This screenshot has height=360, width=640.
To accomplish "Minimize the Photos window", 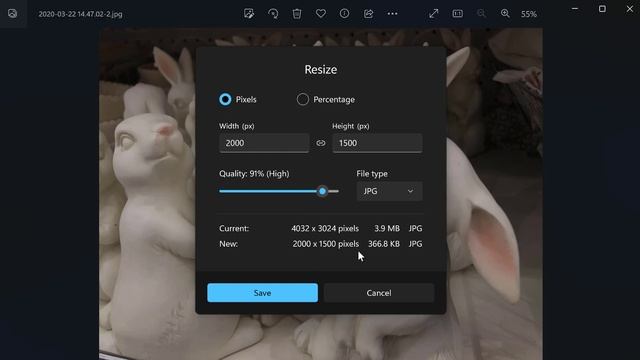I will (575, 9).
